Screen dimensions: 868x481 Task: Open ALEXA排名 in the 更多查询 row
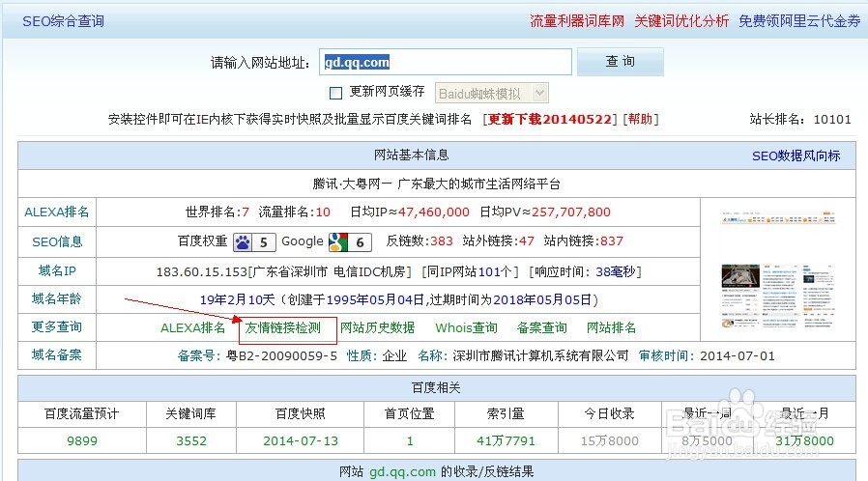point(192,327)
